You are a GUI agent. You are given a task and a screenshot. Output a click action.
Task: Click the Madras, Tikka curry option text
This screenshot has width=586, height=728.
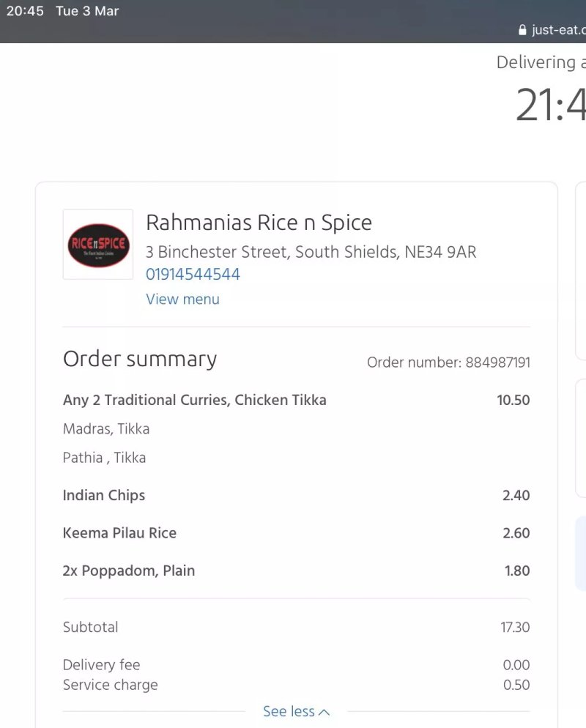(106, 429)
